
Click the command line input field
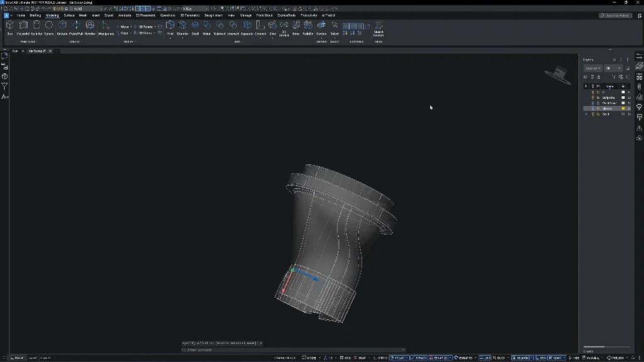pyautogui.click(x=294, y=350)
